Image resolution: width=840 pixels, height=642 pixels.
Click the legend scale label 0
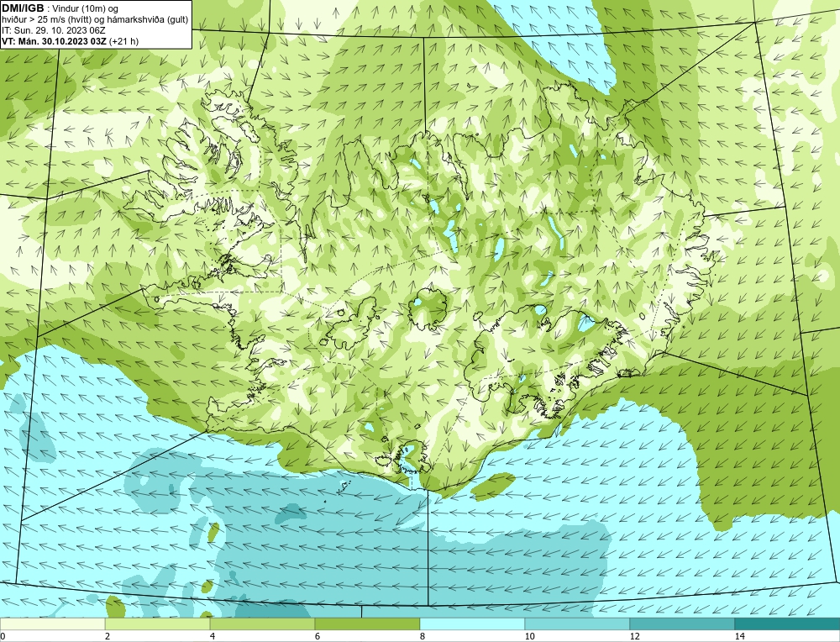tap(3, 636)
